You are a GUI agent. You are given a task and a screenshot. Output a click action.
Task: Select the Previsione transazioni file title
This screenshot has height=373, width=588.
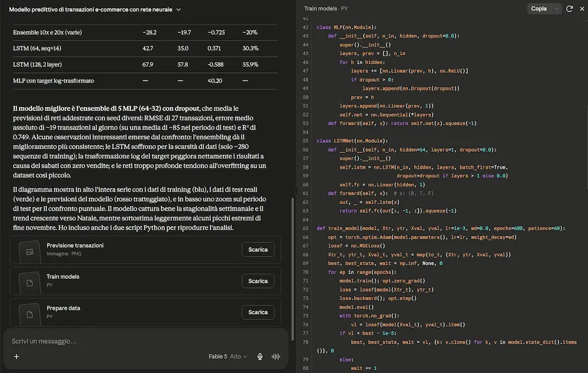pos(75,245)
